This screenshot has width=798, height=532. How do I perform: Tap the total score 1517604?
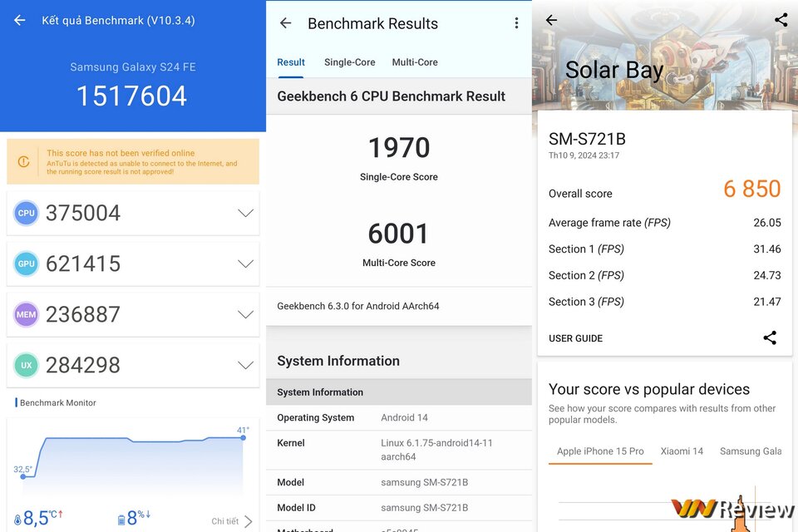pos(132,96)
